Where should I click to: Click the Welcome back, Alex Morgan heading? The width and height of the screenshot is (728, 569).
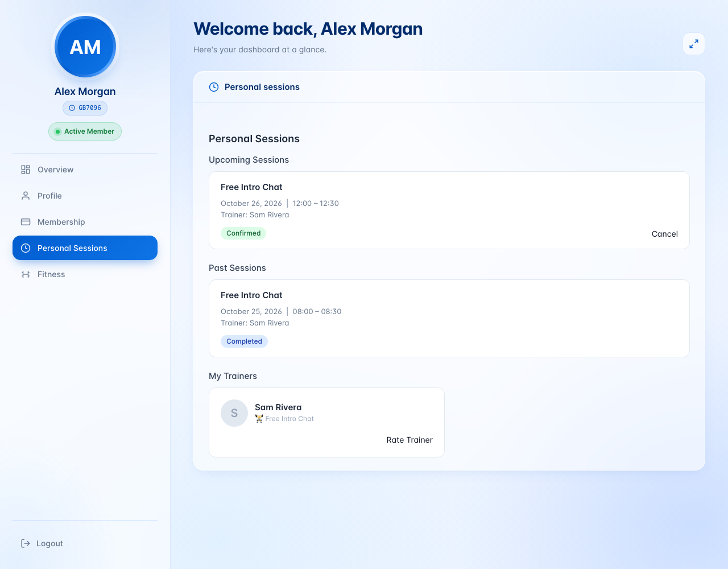point(308,29)
